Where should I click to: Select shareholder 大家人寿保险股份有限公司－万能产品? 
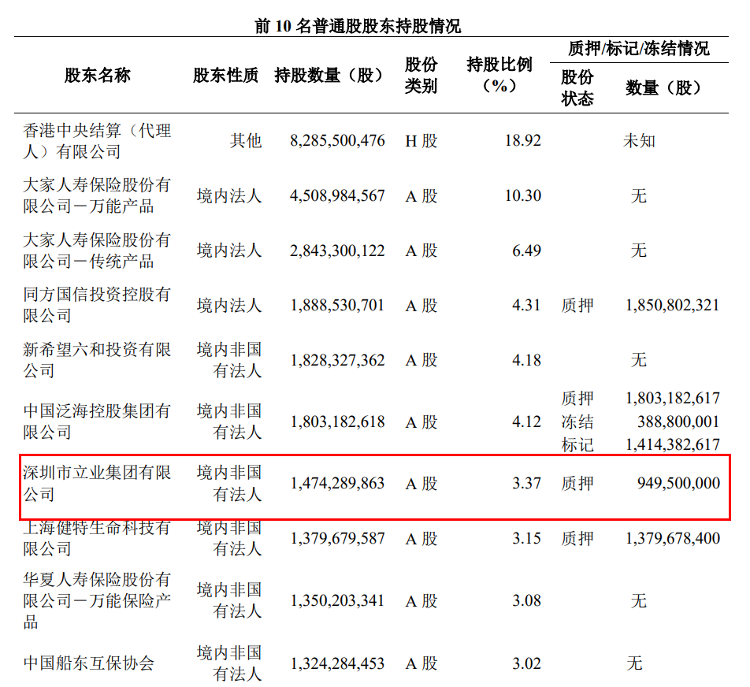tap(97, 196)
